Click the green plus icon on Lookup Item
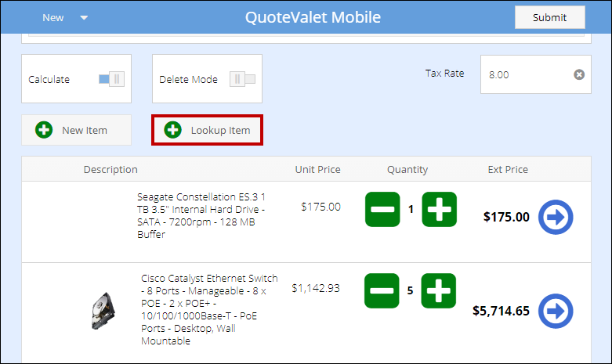The image size is (612, 364). pos(173,130)
